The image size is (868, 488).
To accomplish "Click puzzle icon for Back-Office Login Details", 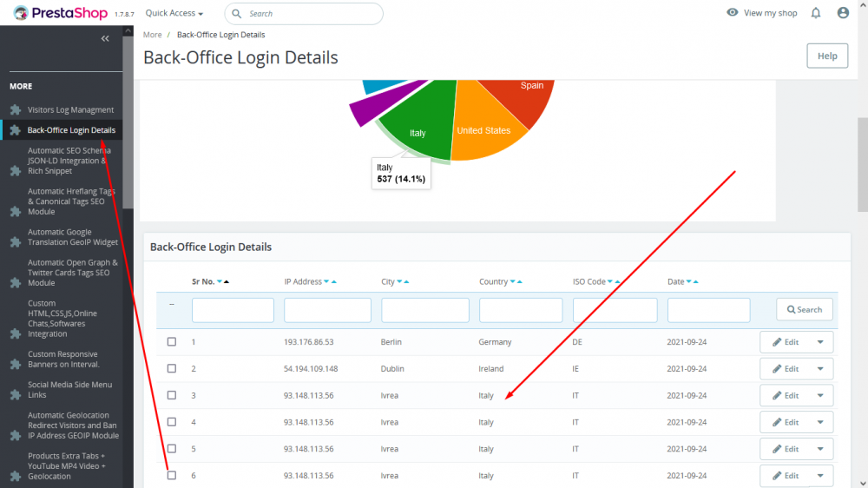I will click(x=16, y=130).
